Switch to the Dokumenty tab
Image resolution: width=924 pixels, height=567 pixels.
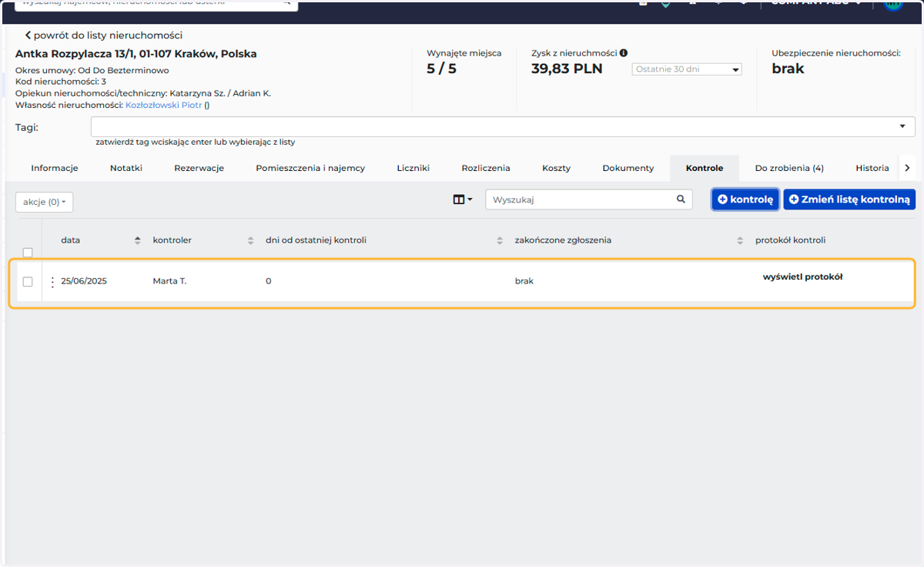(x=628, y=168)
